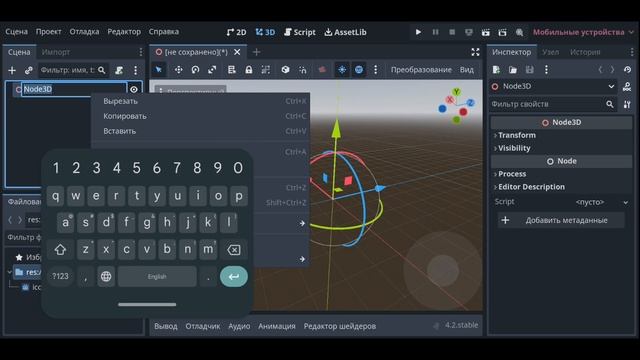Screen dimensions: 640x360
Task: Attach script icon in Scene dock
Action: (119, 70)
